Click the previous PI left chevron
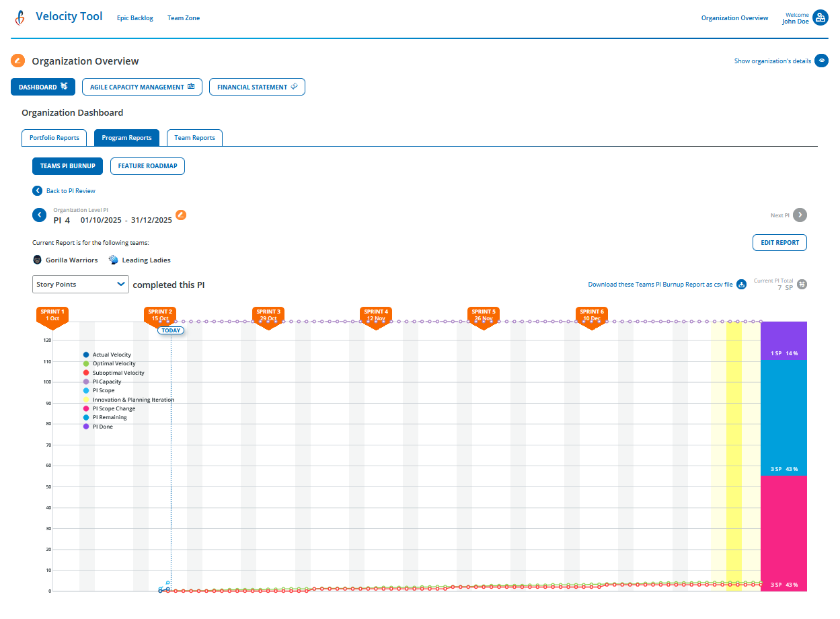The height and width of the screenshot is (619, 840). pyautogui.click(x=39, y=215)
